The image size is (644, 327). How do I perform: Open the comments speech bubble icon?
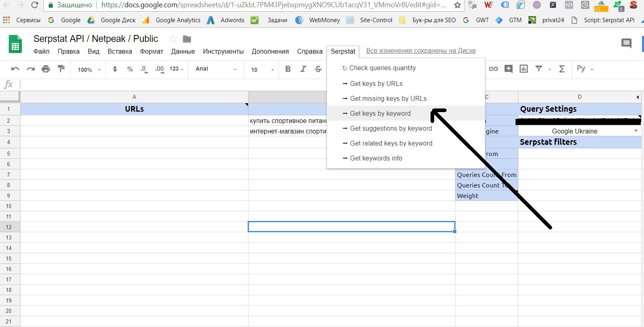pyautogui.click(x=626, y=43)
